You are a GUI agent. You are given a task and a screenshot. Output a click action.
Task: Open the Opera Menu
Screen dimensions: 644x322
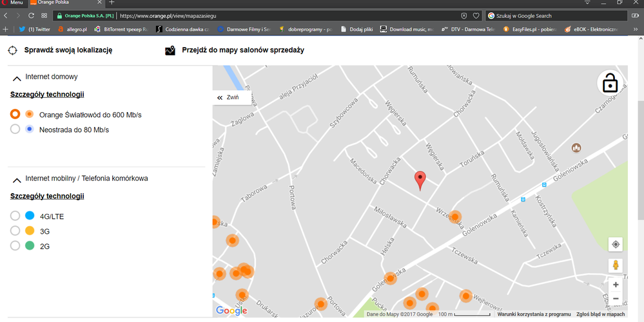[x=13, y=3]
